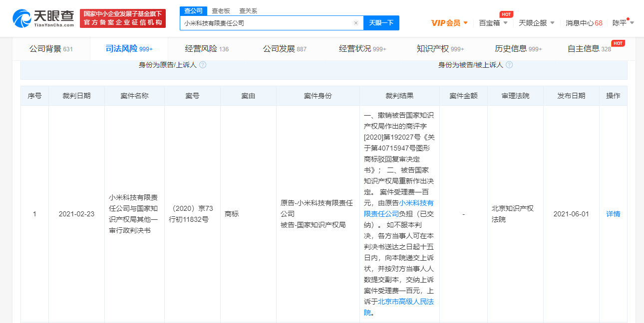Open the VIP会员 dropdown

click(449, 23)
